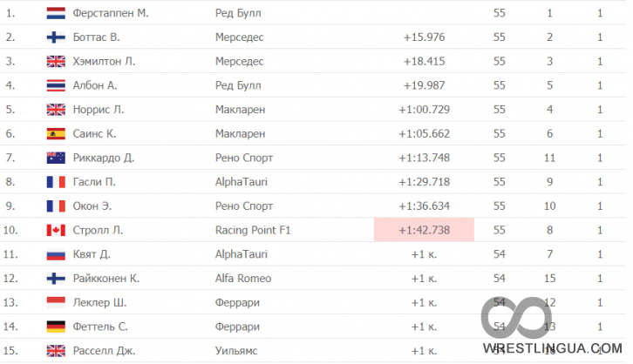Image resolution: width=633 pixels, height=364 pixels.
Task: Select the Alfa Romeo team name
Action: (243, 279)
